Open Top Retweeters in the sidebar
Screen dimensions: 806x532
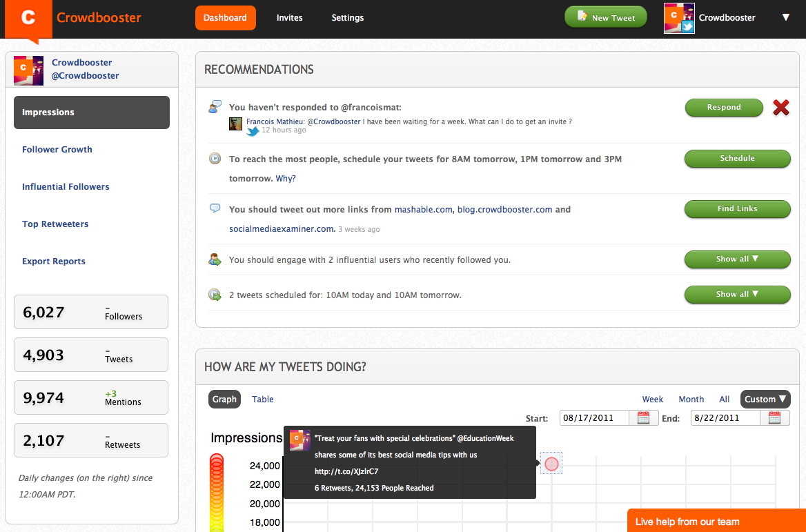[55, 224]
